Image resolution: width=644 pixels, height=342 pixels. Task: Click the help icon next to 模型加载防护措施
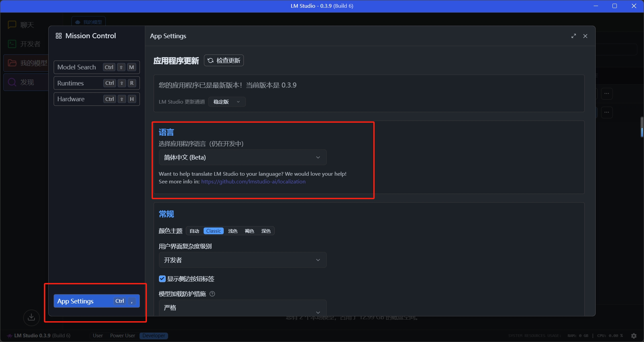tap(212, 294)
